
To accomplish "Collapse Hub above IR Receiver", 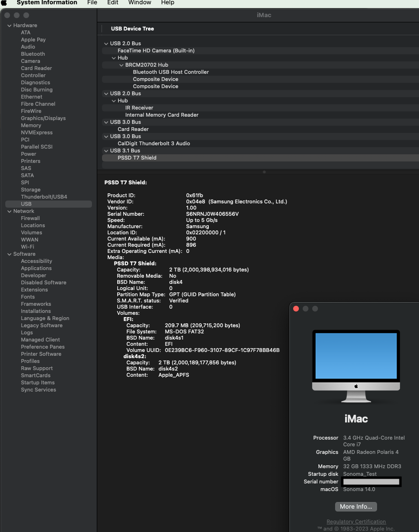I will click(114, 101).
